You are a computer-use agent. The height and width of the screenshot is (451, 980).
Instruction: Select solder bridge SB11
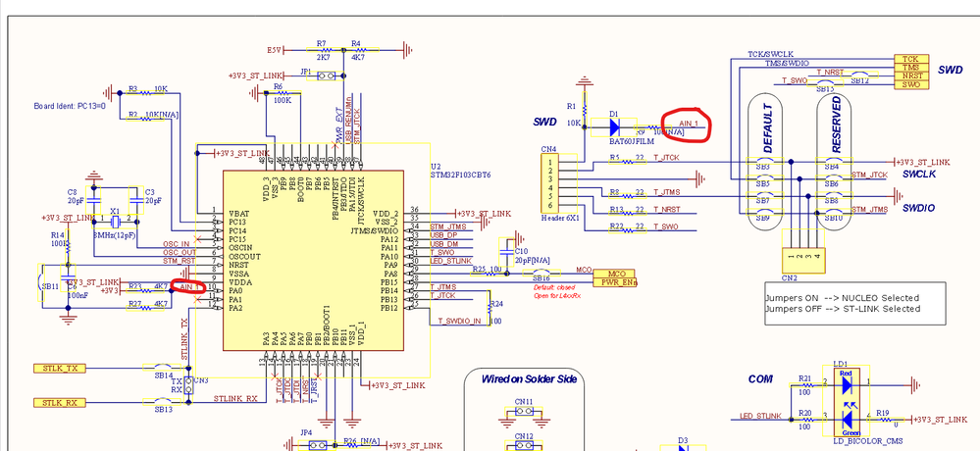coord(41,282)
